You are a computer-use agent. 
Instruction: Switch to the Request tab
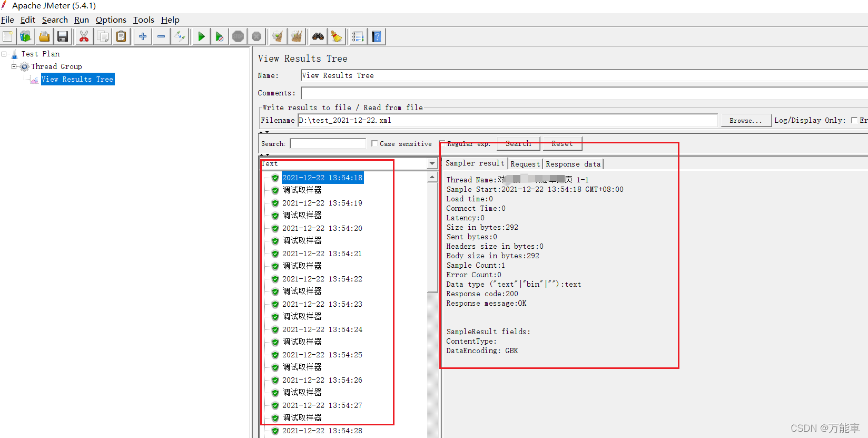click(x=525, y=164)
